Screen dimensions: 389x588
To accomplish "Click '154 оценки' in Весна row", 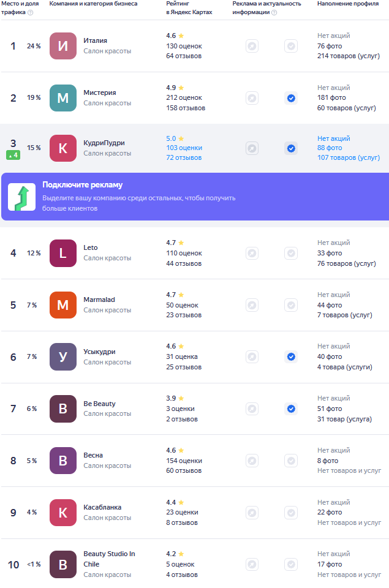I will 184,461.
